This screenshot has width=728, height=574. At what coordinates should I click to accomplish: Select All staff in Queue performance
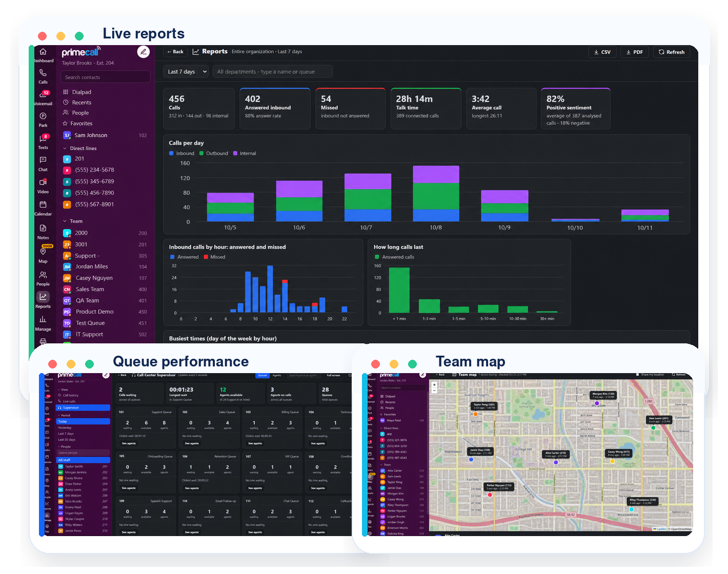pos(83,460)
